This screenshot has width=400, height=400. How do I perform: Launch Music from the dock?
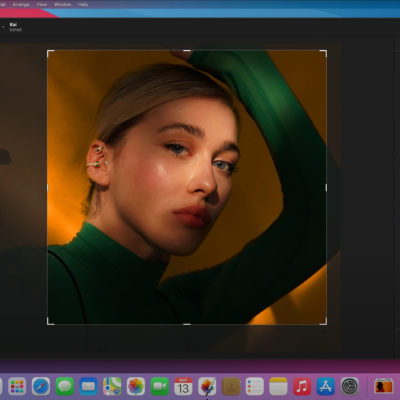[x=302, y=386]
